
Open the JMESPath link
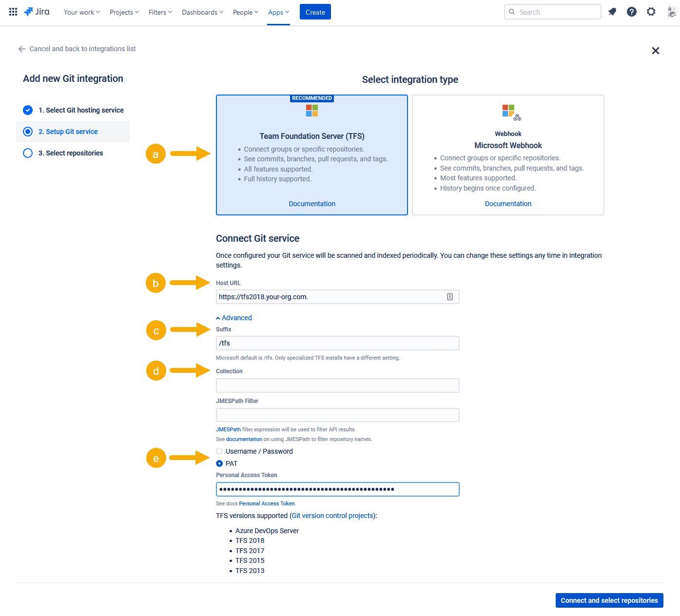(228, 429)
